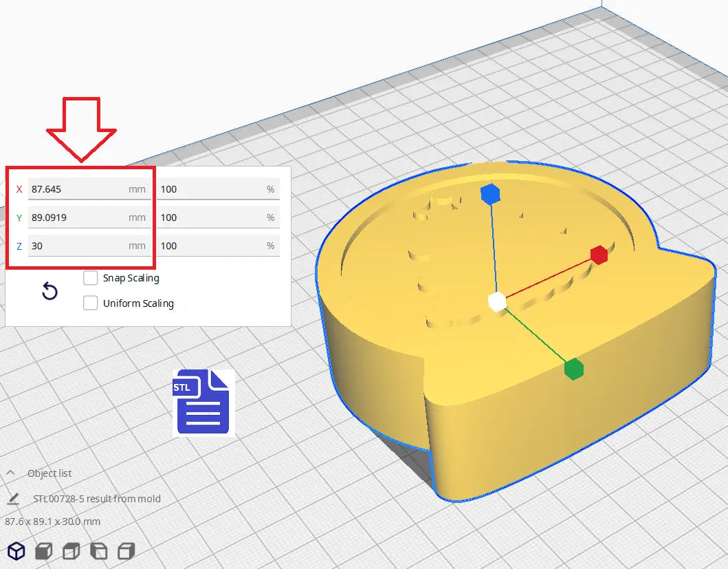Select STL00728-5 result from mold object
This screenshot has width=728, height=569.
[x=97, y=498]
